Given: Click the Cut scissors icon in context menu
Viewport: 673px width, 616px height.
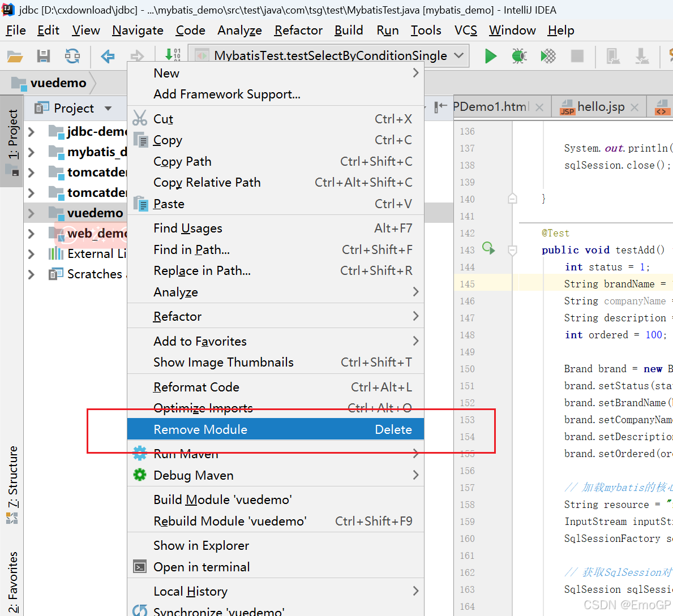Looking at the screenshot, I should click(139, 118).
